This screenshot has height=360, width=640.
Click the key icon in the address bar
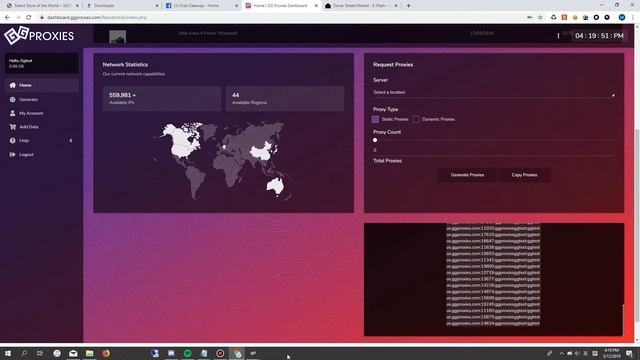529,18
